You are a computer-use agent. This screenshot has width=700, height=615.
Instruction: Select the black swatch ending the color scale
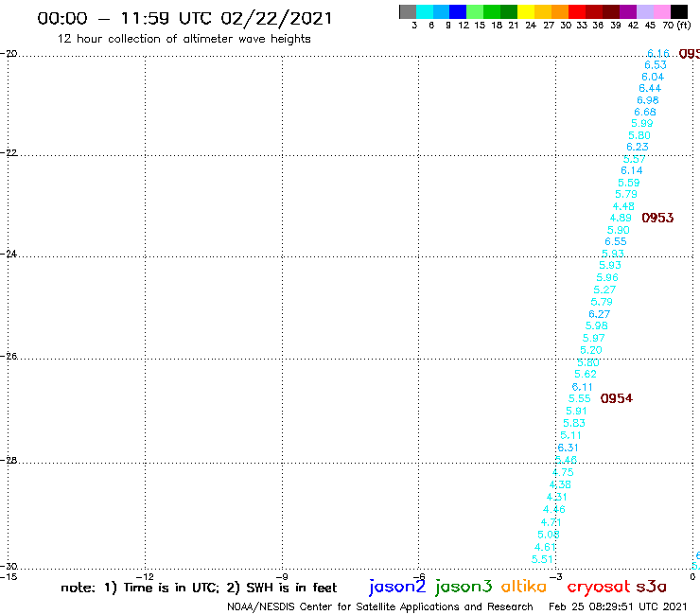pyautogui.click(x=679, y=11)
